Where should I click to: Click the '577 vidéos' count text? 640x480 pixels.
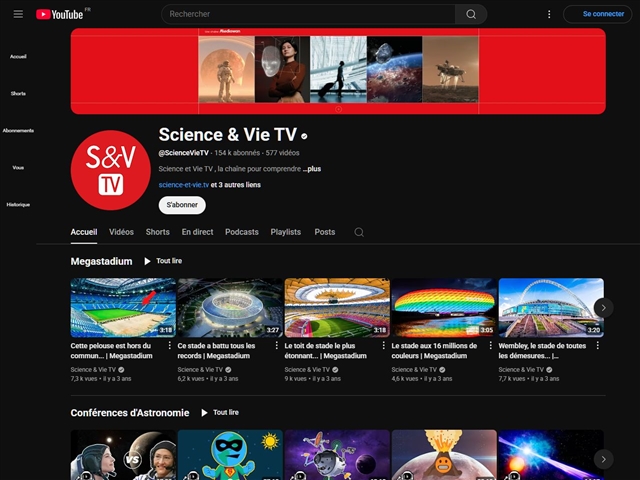pyautogui.click(x=282, y=153)
